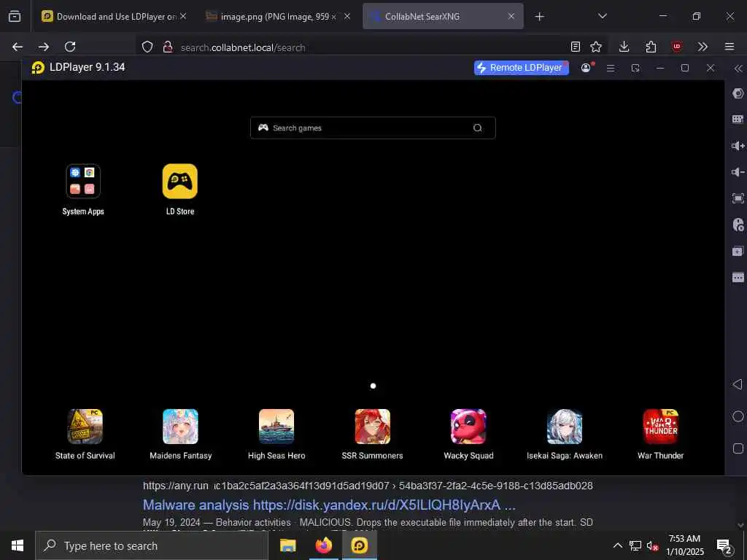
Task: Show hidden system tray icons
Action: coord(617,545)
